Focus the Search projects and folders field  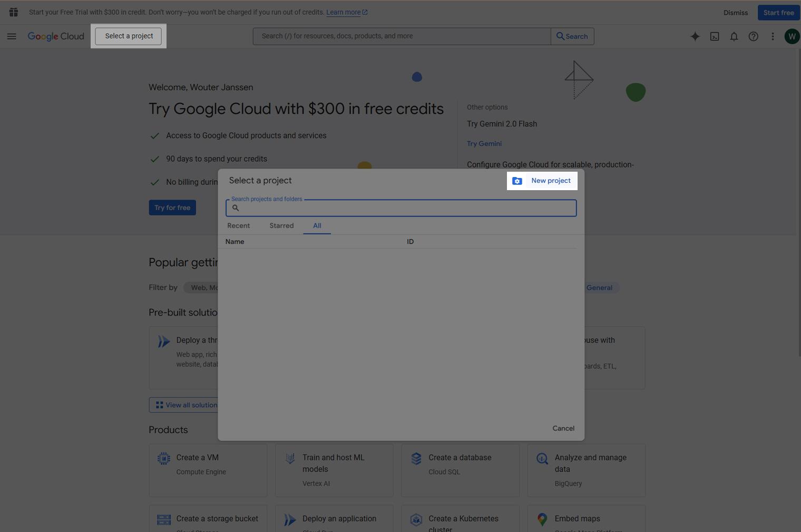point(406,208)
